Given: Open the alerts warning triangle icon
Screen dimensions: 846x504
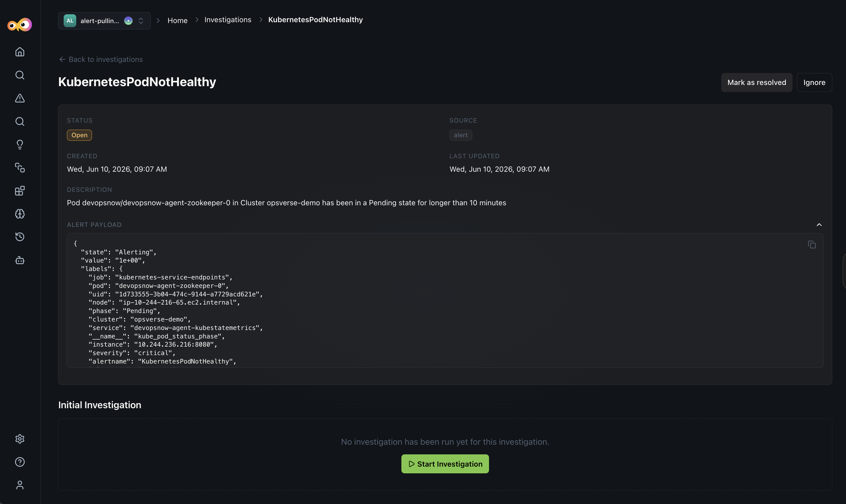Looking at the screenshot, I should (x=20, y=98).
